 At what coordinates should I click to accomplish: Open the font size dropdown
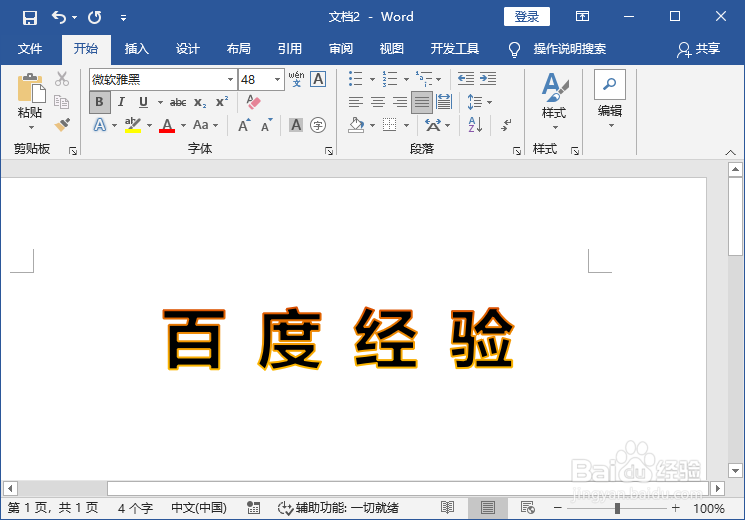coord(277,79)
